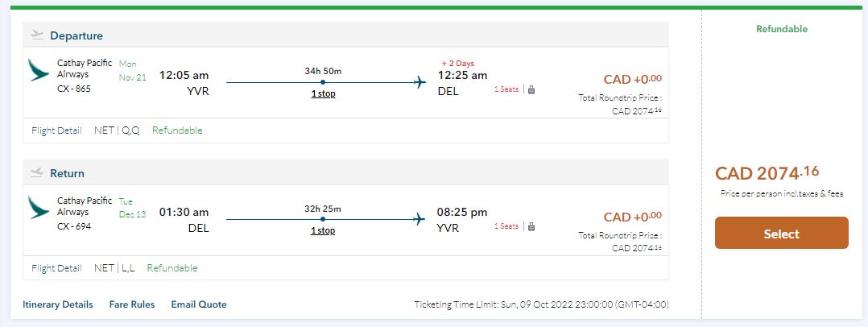The height and width of the screenshot is (327, 868).
Task: Click baggage icon on YVR to DEL flight
Action: click(531, 89)
